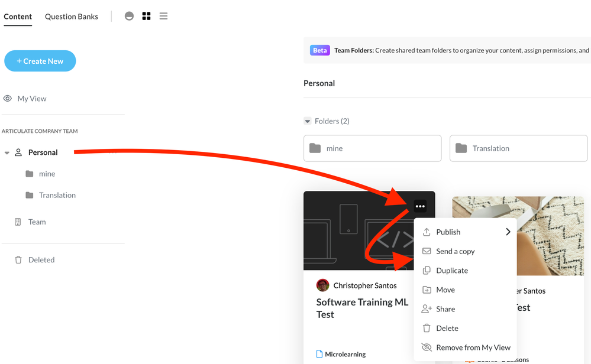Open the Deleted section

(x=41, y=260)
